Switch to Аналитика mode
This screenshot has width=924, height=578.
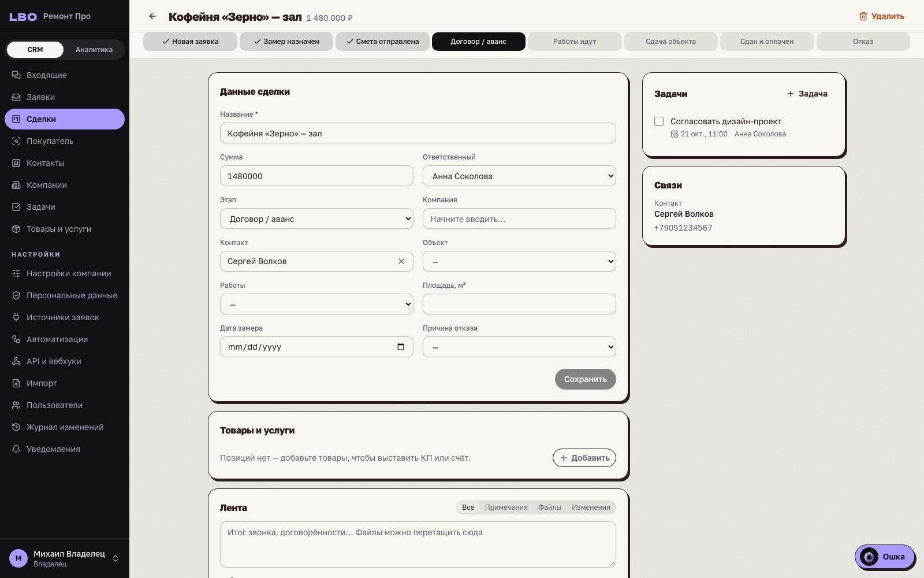coord(94,50)
